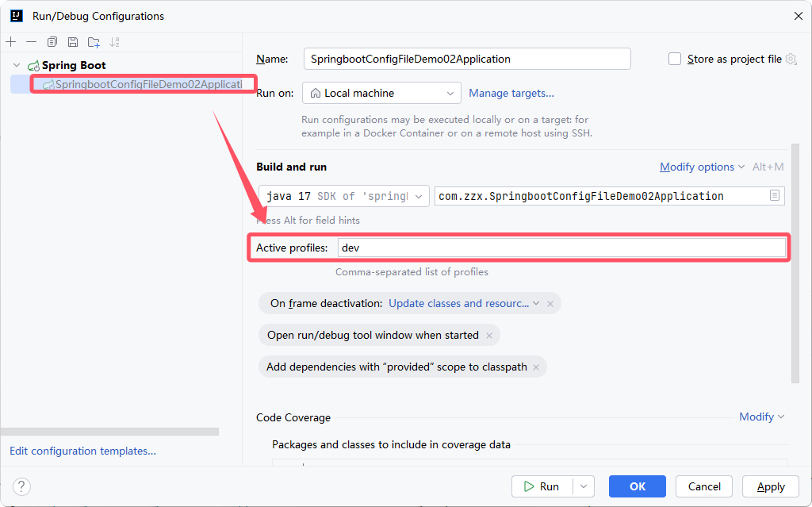Expand Modify options menu

pos(702,167)
